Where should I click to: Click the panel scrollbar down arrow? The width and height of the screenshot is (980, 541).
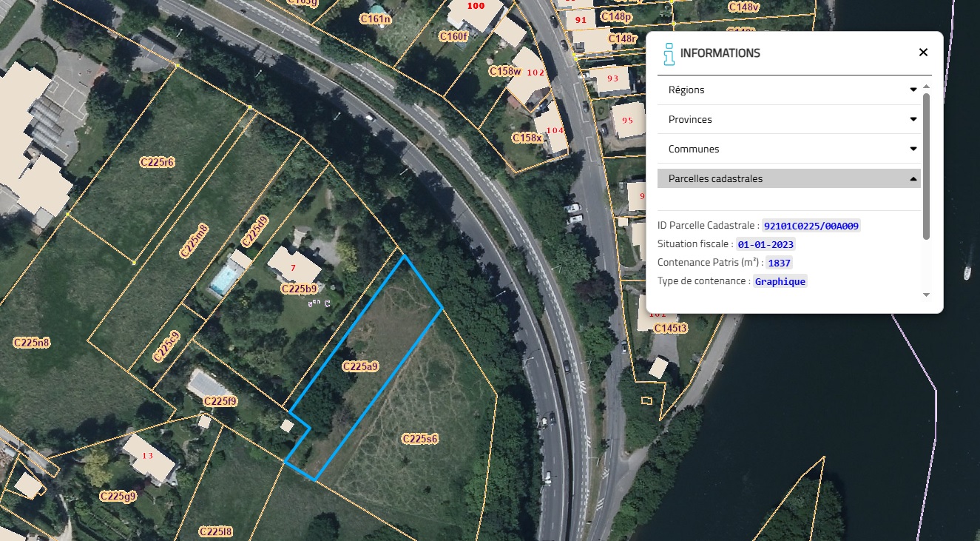926,295
